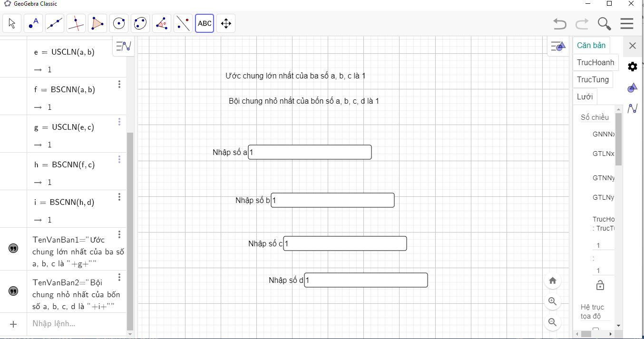644x339 pixels.
Task: Toggle the axis ratio lock
Action: coord(600,285)
